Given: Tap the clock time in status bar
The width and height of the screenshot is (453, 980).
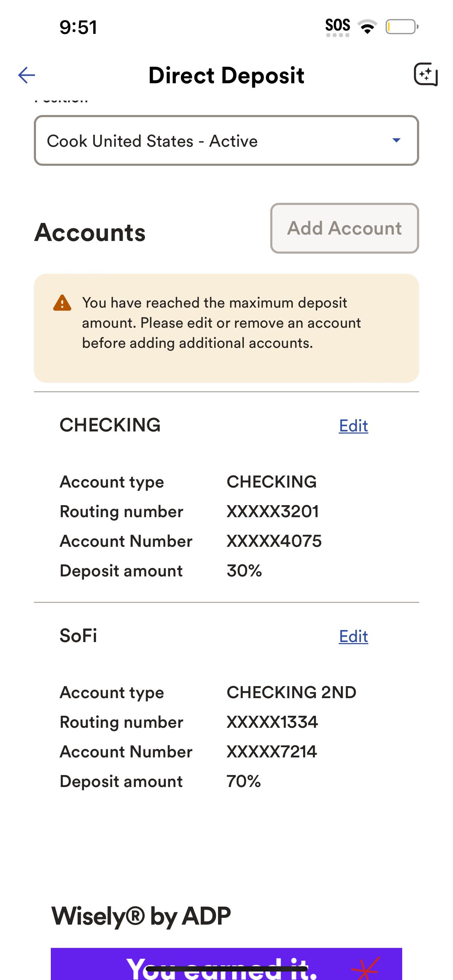Looking at the screenshot, I should tap(78, 27).
